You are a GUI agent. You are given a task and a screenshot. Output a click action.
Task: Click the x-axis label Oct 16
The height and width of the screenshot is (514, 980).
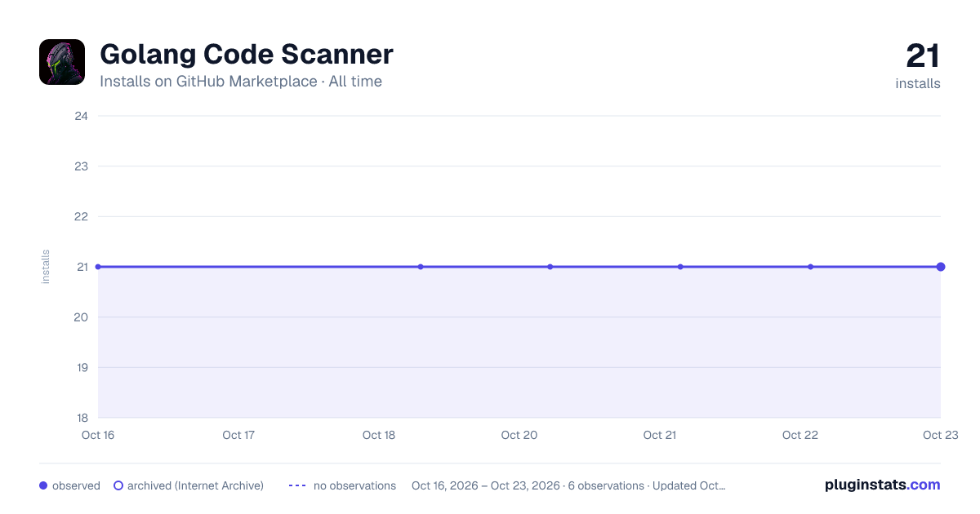click(x=98, y=435)
